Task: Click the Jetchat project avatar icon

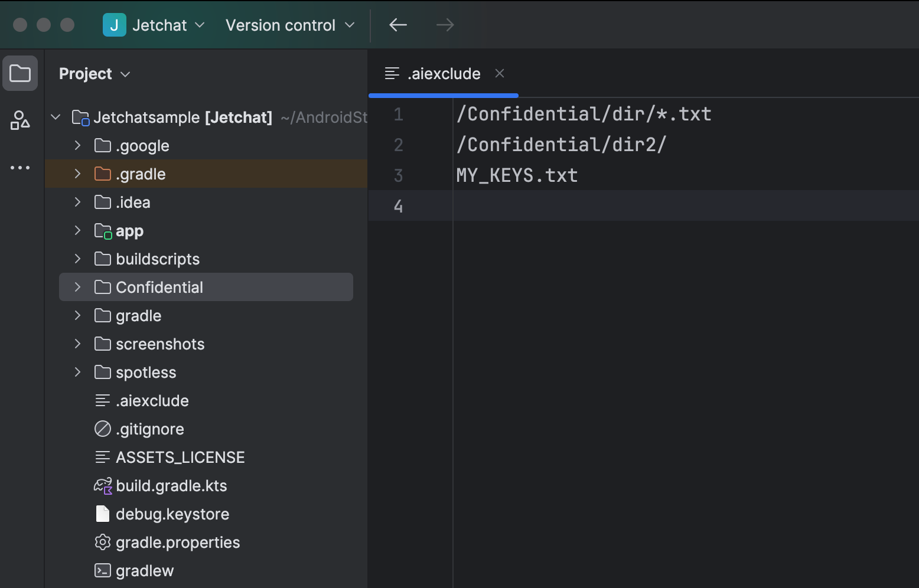Action: (114, 25)
